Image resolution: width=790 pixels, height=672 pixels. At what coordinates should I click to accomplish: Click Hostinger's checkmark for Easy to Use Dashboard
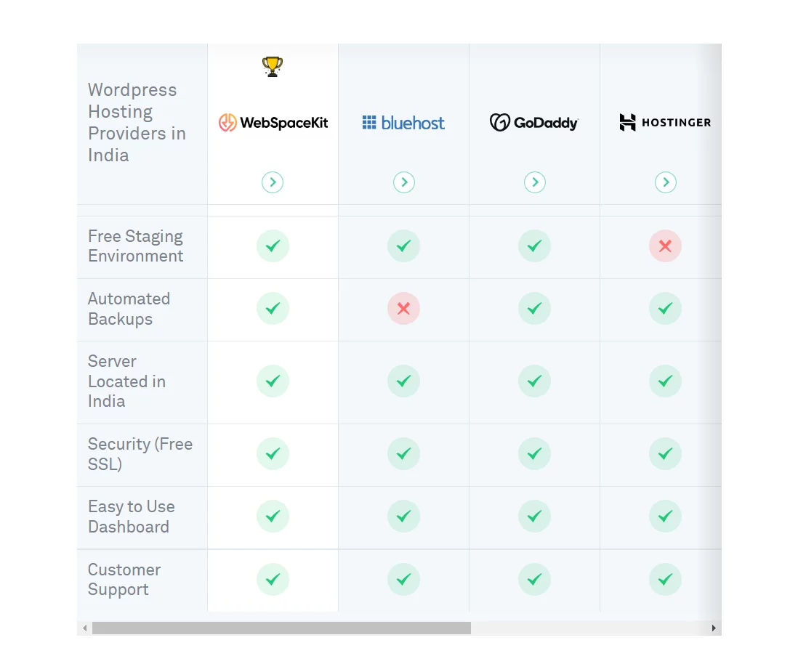[665, 517]
